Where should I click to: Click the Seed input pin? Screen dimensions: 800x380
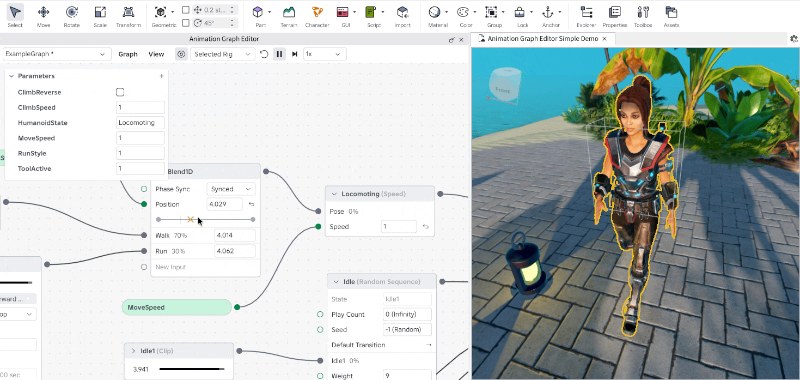point(320,330)
